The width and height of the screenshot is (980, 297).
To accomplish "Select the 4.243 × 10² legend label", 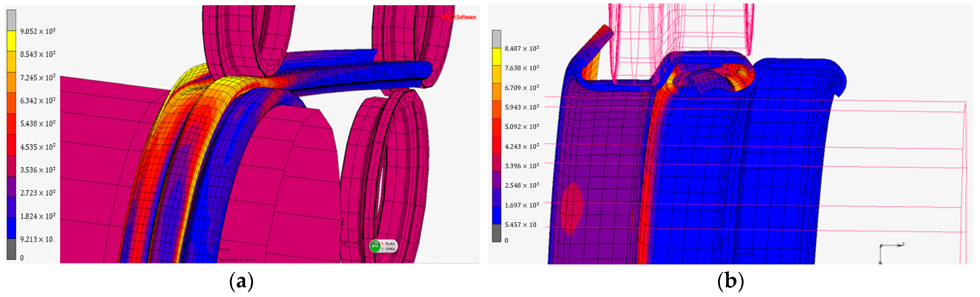I will pyautogui.click(x=522, y=146).
